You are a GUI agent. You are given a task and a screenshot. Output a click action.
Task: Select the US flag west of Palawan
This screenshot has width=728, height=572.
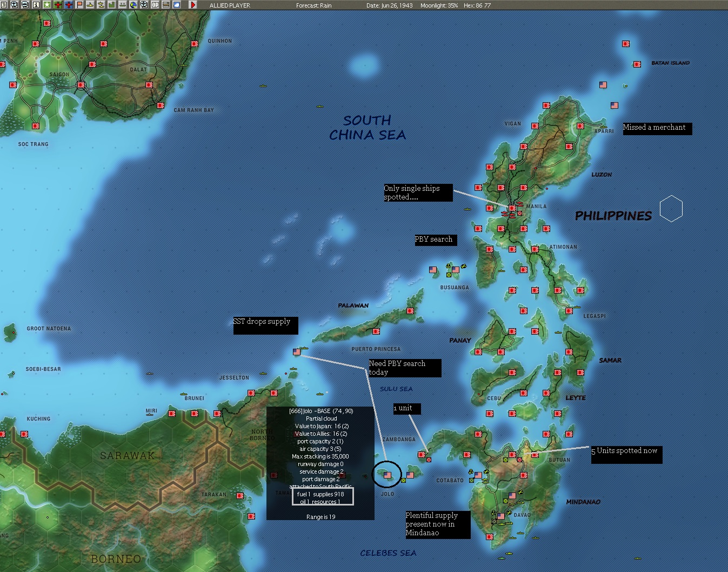297,352
